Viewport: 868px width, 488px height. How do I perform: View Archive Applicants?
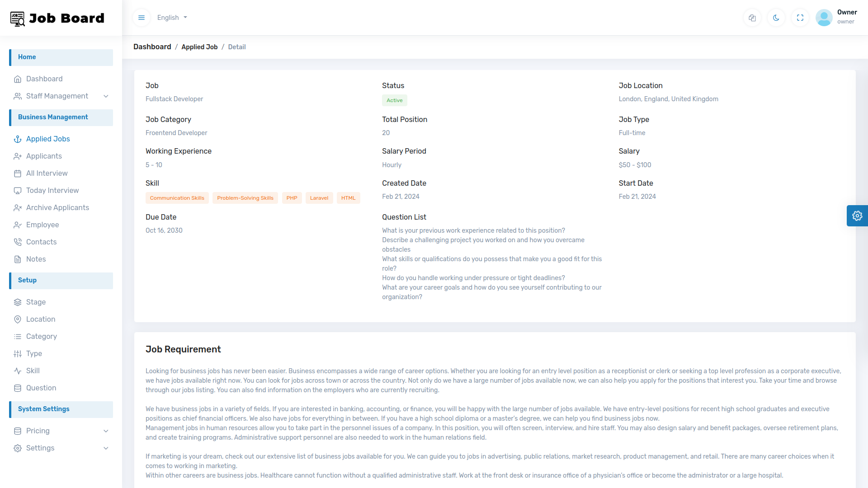tap(57, 207)
